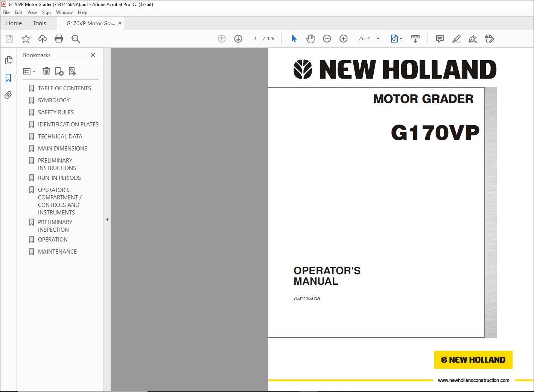Open IDENTIFICATION PLATES bookmark
534x392 pixels.
point(68,125)
